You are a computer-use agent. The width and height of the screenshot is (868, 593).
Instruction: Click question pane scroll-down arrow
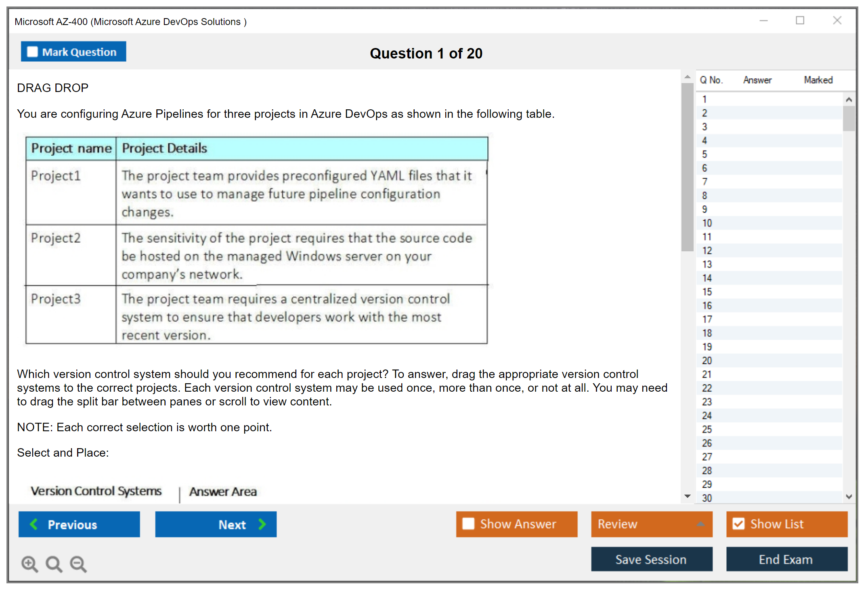(x=688, y=496)
